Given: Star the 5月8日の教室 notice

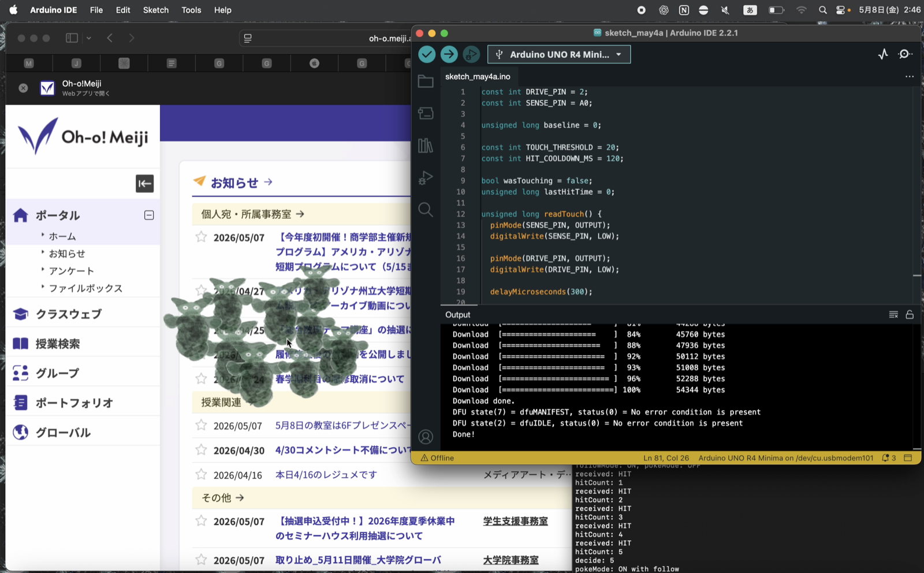Looking at the screenshot, I should [x=201, y=425].
